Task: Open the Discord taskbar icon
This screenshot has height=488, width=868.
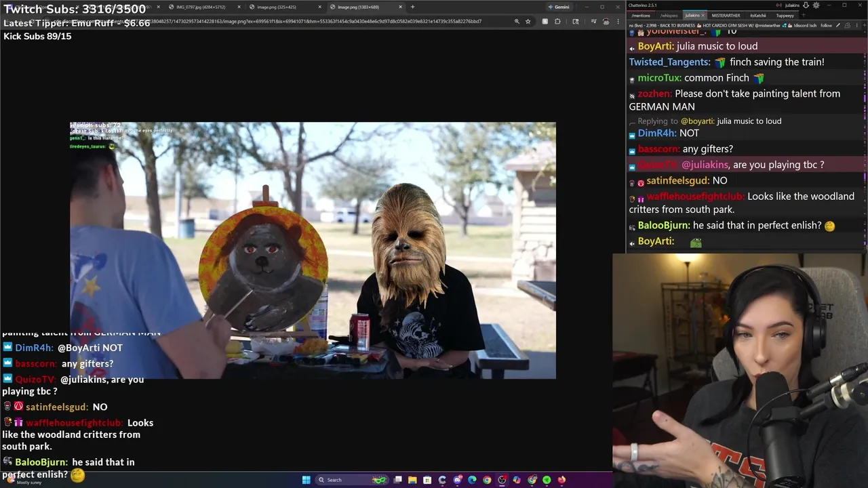Action: [457, 480]
